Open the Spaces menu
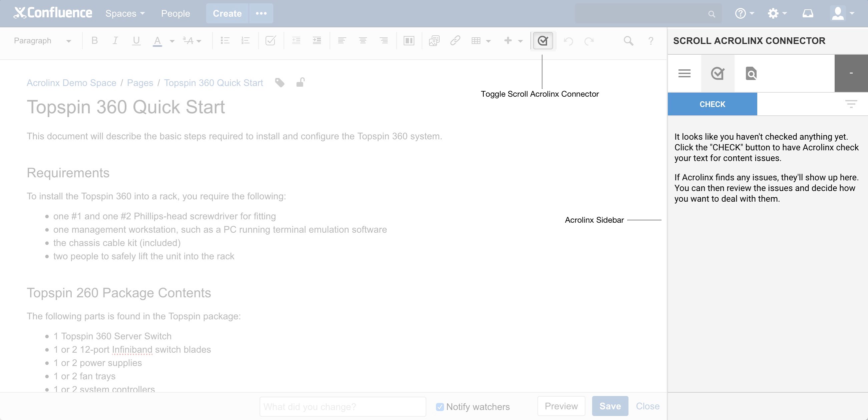The image size is (868, 420). [125, 13]
